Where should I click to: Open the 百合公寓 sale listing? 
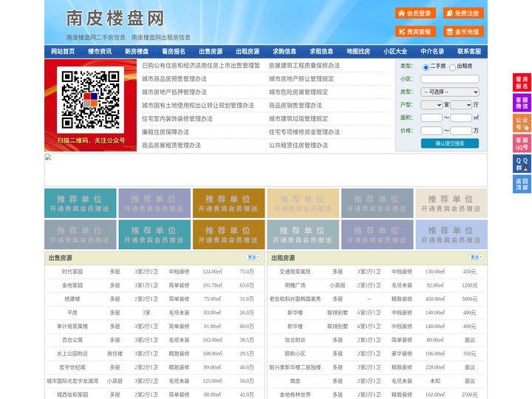(72, 340)
